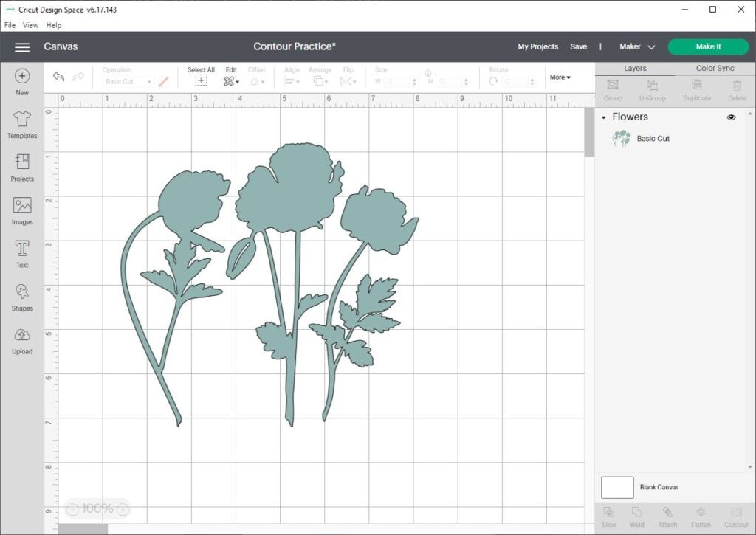Open the Arrange dropdown

click(x=320, y=81)
